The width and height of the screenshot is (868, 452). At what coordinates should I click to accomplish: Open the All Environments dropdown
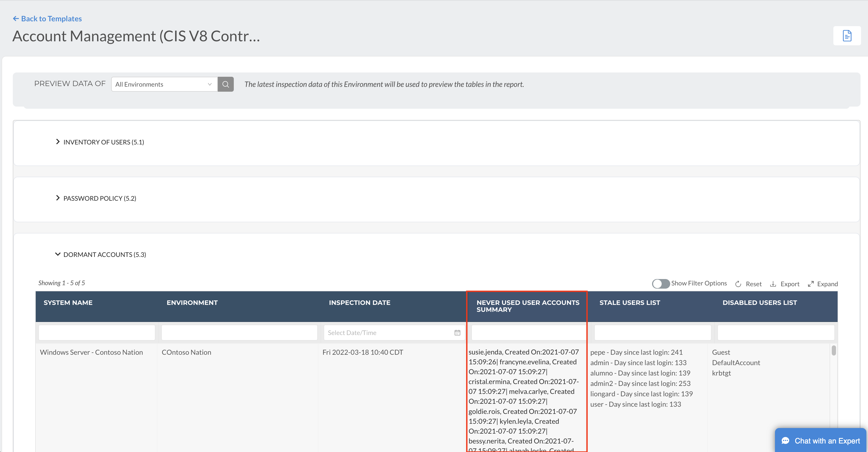point(164,84)
